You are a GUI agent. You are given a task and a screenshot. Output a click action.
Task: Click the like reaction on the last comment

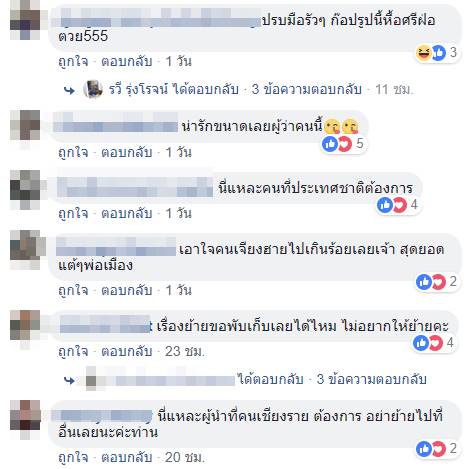pyautogui.click(x=424, y=449)
